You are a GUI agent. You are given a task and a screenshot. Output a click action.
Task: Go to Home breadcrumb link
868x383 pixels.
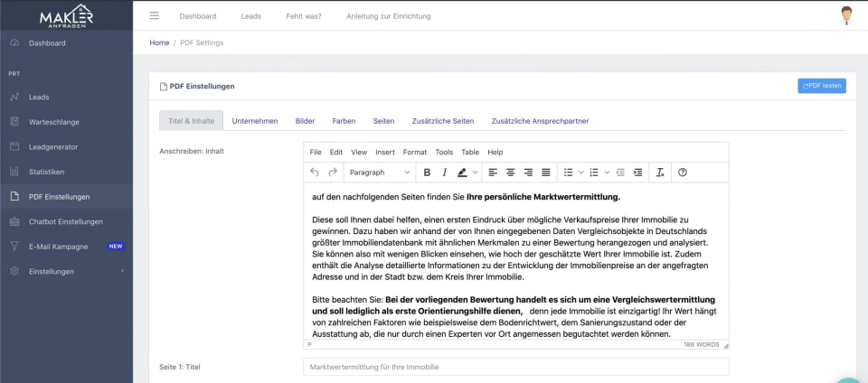(159, 42)
